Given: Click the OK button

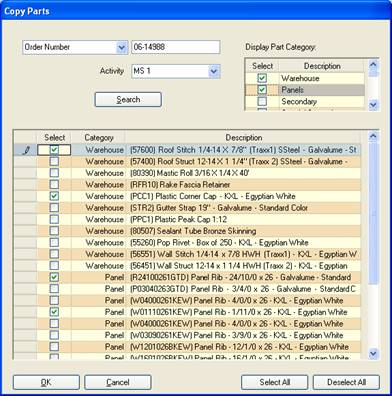Looking at the screenshot, I should (x=46, y=382).
